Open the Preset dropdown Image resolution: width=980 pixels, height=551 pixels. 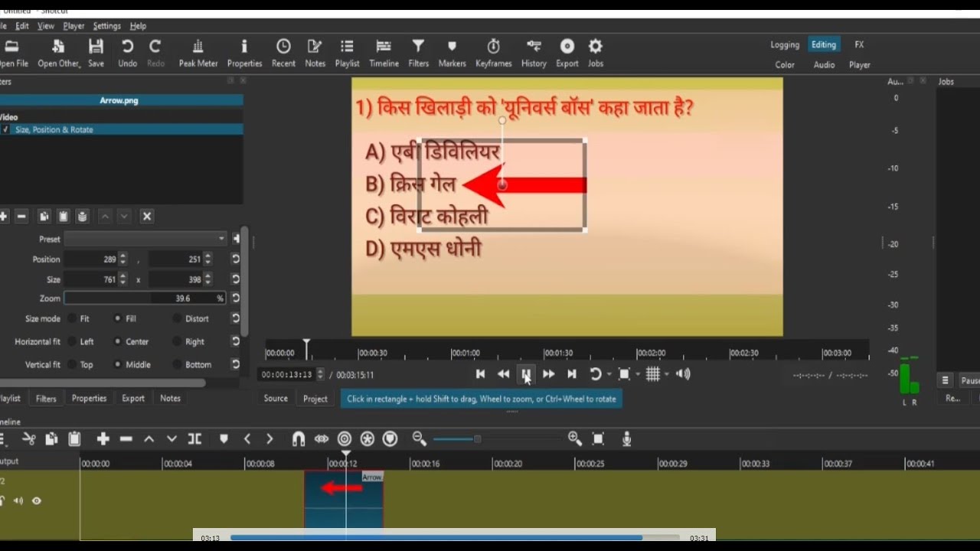click(x=145, y=239)
